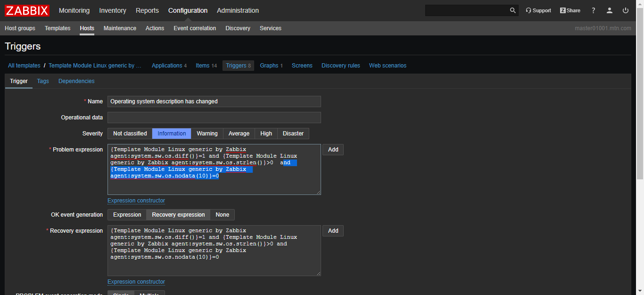The height and width of the screenshot is (295, 644).
Task: Click the sign-out power icon
Action: click(625, 10)
